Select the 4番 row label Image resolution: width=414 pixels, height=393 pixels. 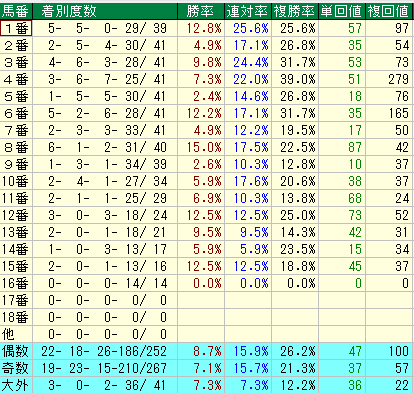point(16,79)
